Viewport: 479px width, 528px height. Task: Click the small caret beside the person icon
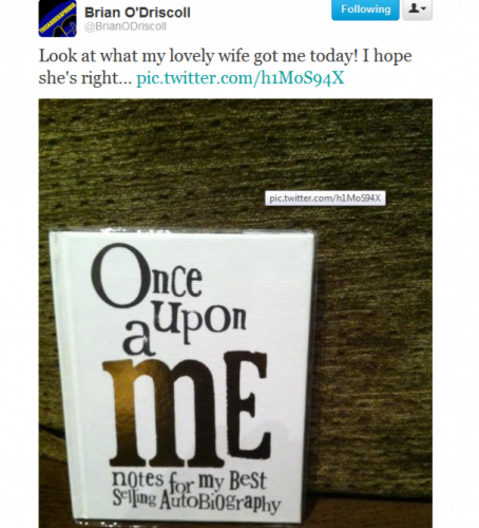(x=423, y=8)
